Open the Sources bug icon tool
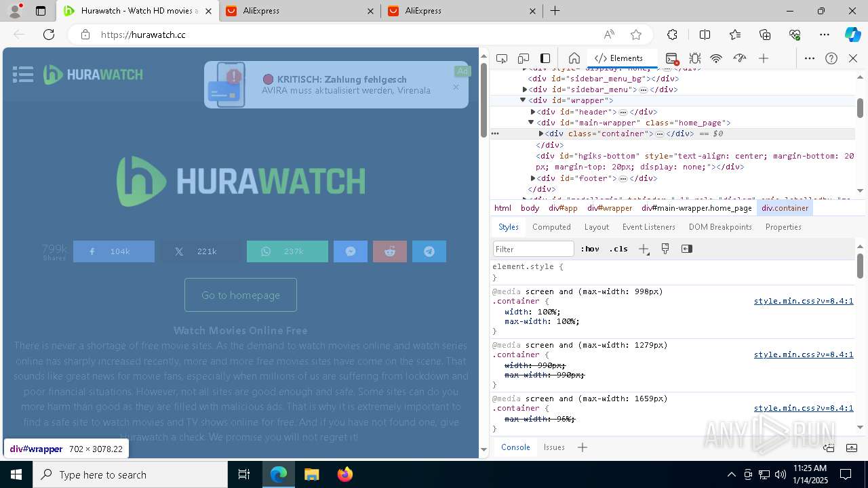The width and height of the screenshot is (868, 488). coord(694,58)
